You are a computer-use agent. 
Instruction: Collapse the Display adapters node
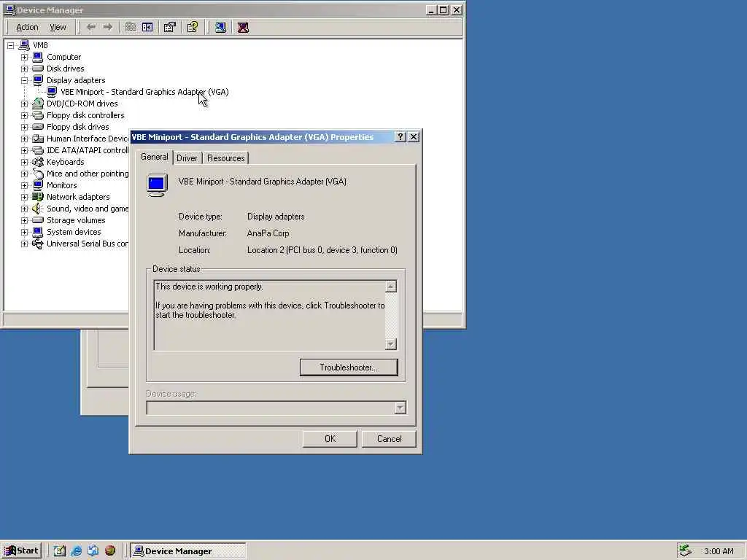[x=24, y=80]
